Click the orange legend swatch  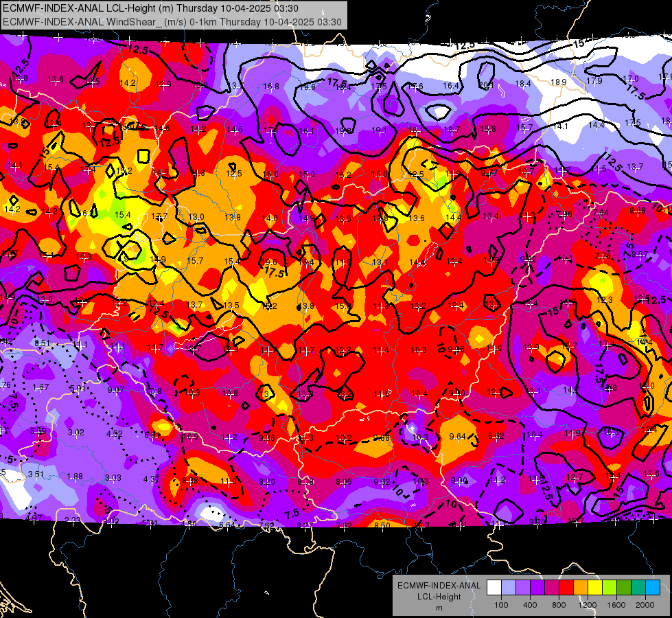click(581, 588)
